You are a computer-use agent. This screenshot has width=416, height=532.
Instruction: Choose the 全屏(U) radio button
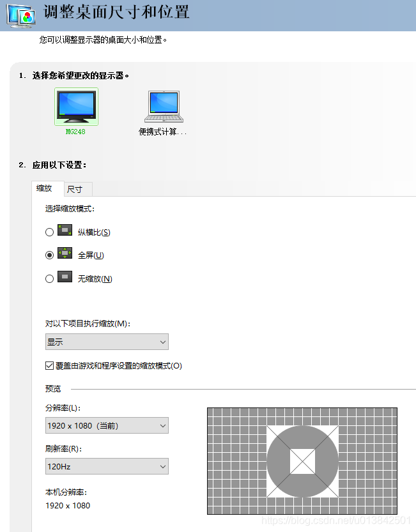coord(50,255)
